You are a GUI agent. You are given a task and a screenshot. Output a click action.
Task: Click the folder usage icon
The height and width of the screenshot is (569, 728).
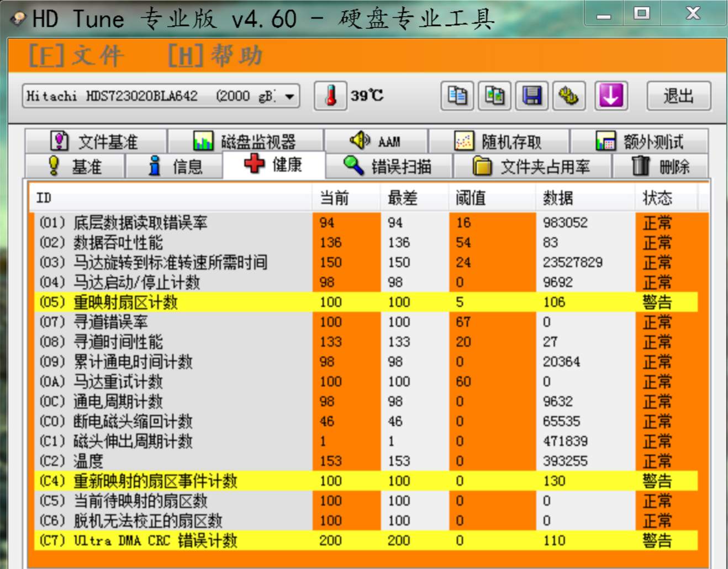tap(482, 166)
